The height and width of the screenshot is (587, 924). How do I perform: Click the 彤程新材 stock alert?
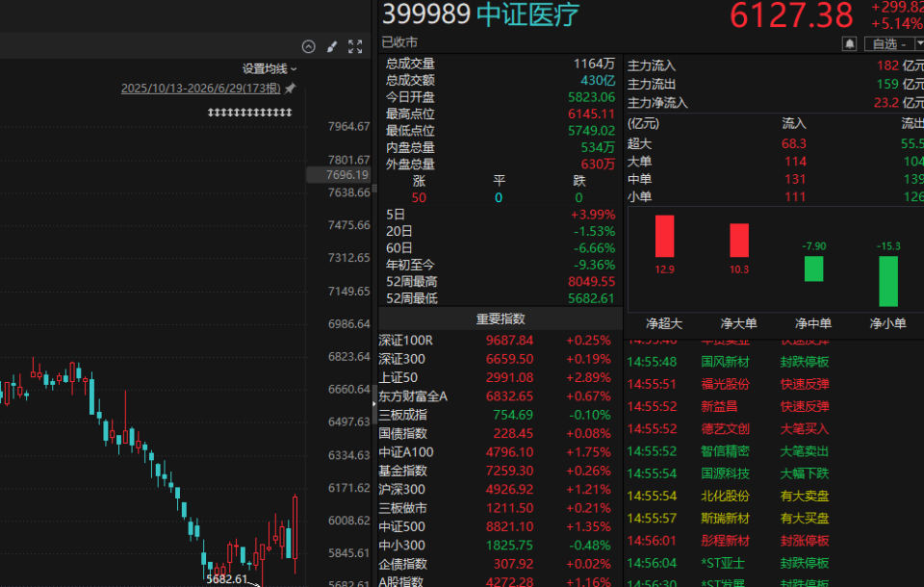point(725,541)
